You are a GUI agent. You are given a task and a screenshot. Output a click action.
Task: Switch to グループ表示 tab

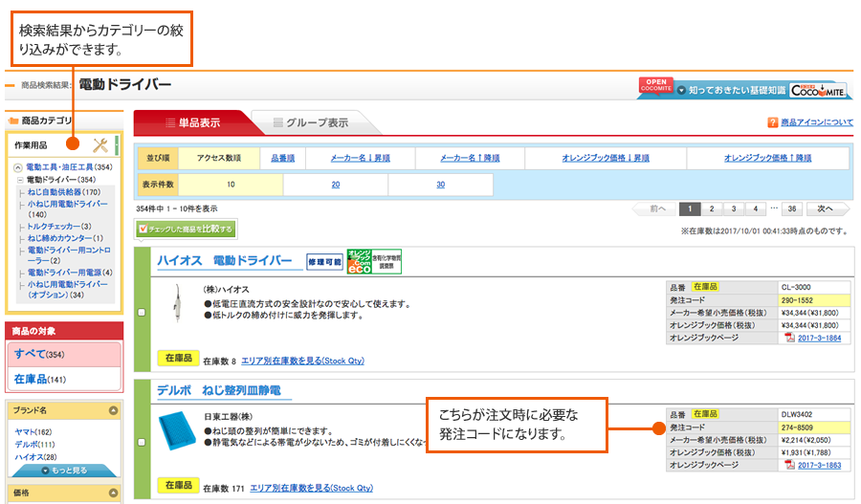click(x=311, y=122)
